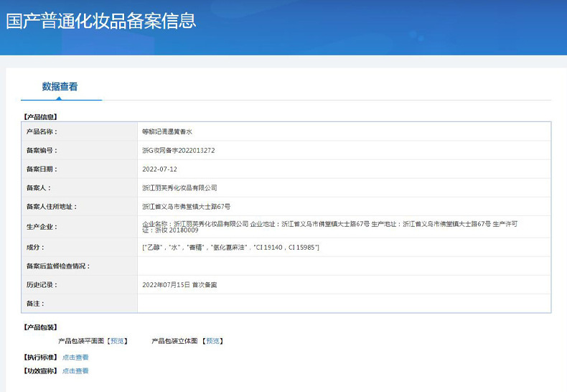567x392 pixels.
Task: Select the page title 国产普通化妆品备案信息
Action: coord(101,21)
